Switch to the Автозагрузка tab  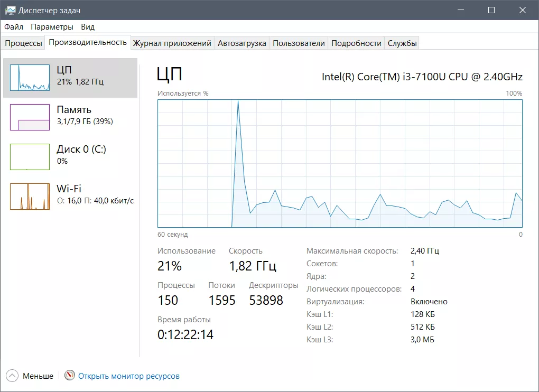click(241, 43)
